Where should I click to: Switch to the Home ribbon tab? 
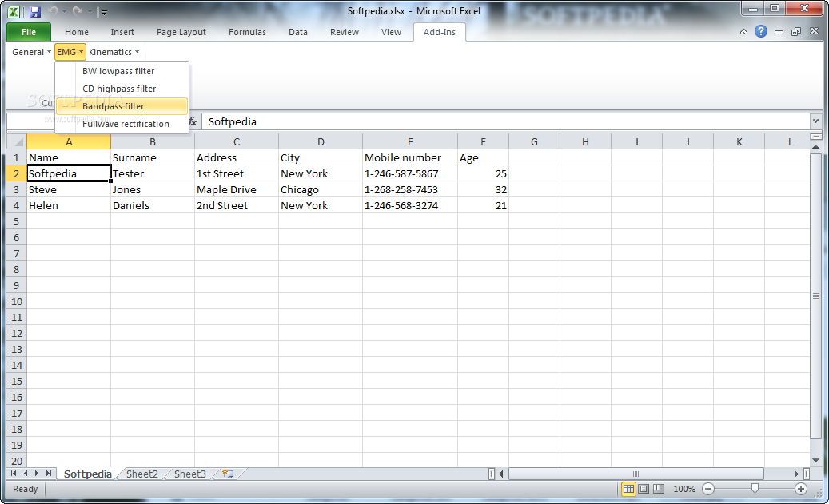point(77,32)
